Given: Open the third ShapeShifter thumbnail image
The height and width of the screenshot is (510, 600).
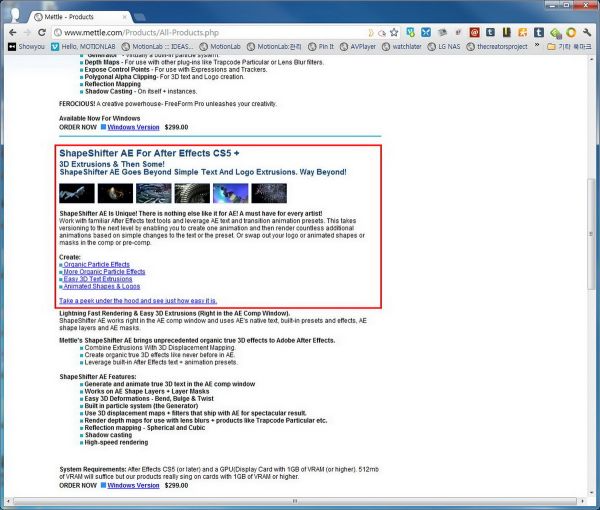Looking at the screenshot, I should click(154, 193).
